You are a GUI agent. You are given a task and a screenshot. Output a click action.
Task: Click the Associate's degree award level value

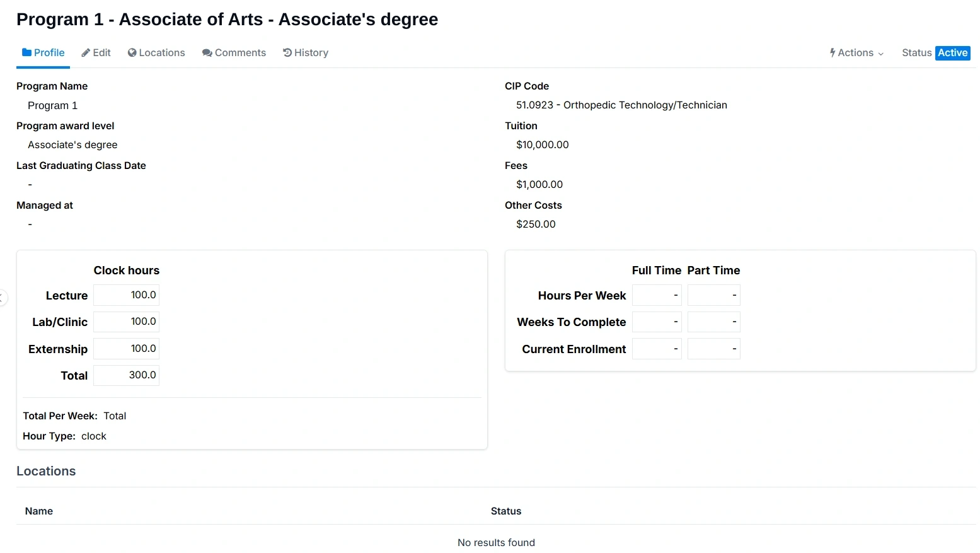coord(72,145)
